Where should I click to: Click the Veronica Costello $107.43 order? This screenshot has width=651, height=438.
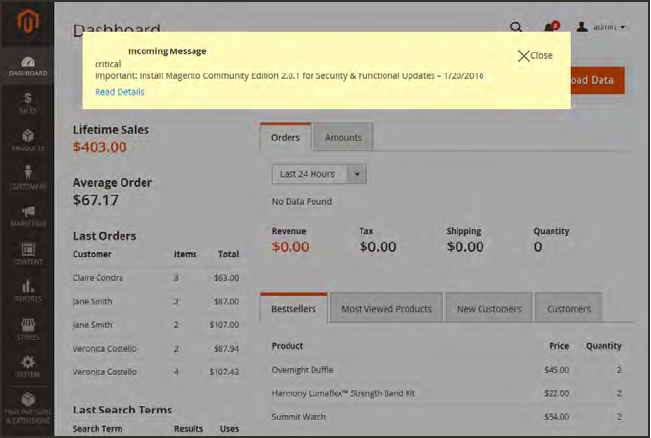point(156,372)
